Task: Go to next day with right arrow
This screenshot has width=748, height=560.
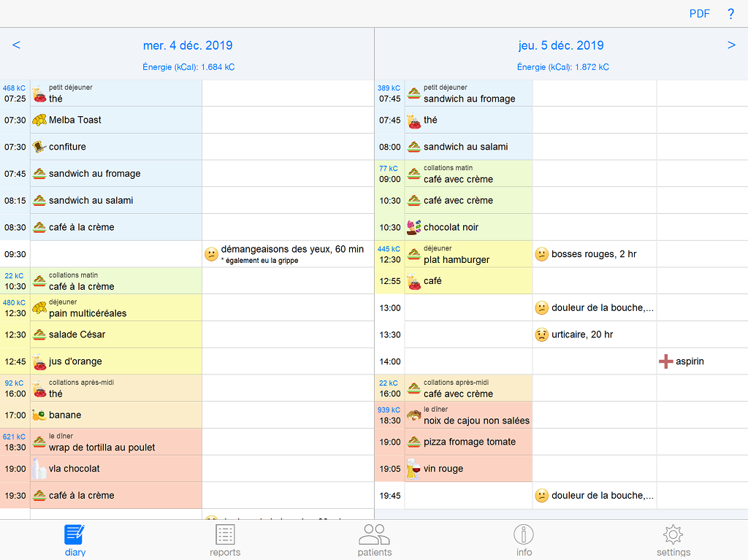Action: tap(730, 45)
